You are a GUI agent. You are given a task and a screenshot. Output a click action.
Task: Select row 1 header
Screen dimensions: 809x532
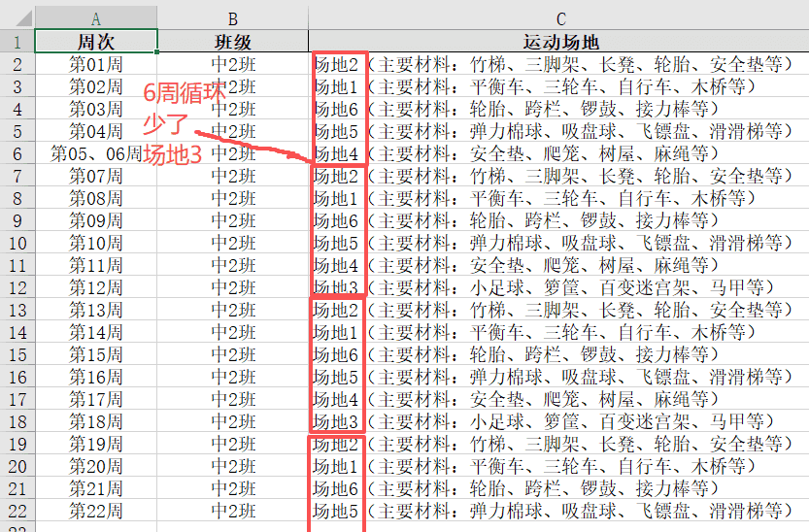click(17, 41)
